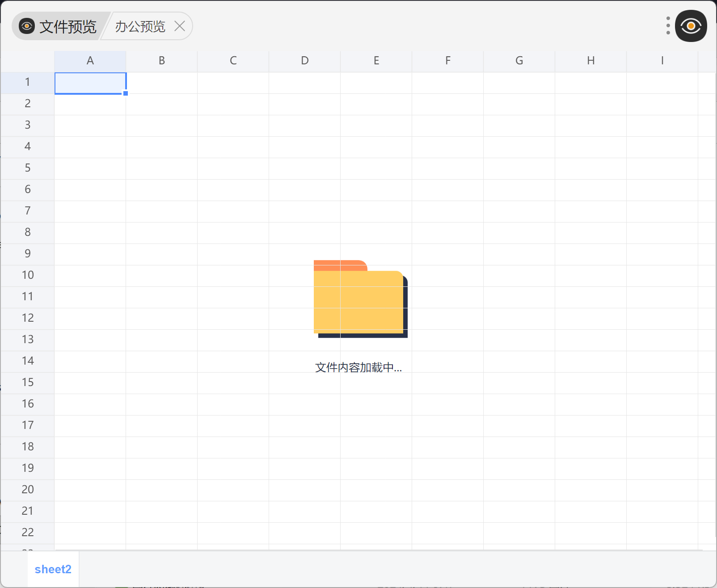
Task: Click the select-all corner of the grid
Action: [28, 62]
